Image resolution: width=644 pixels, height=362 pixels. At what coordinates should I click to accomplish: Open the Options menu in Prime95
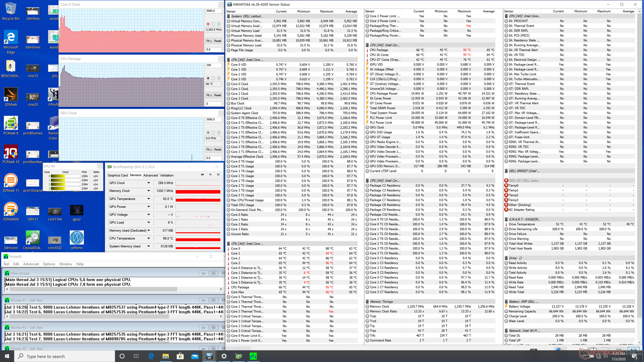(49, 264)
